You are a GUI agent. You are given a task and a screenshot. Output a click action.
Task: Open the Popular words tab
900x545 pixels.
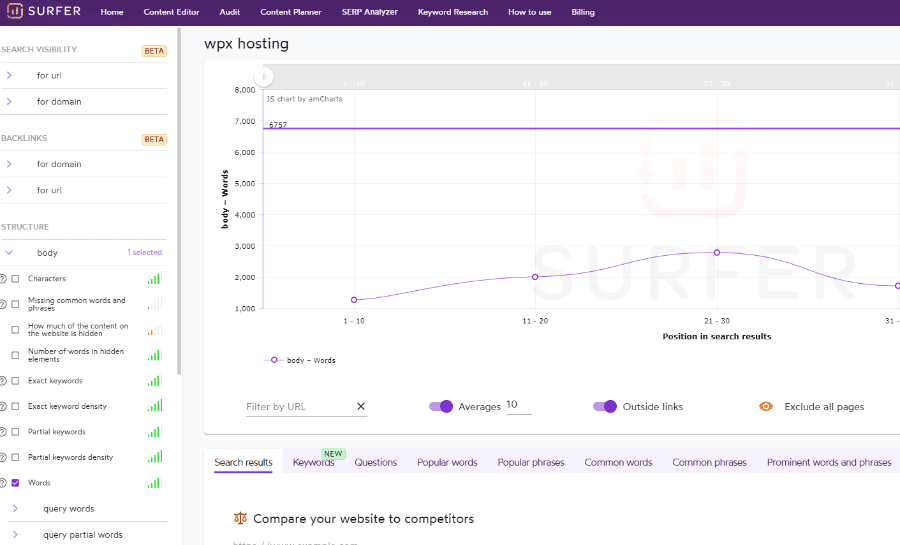pyautogui.click(x=447, y=462)
